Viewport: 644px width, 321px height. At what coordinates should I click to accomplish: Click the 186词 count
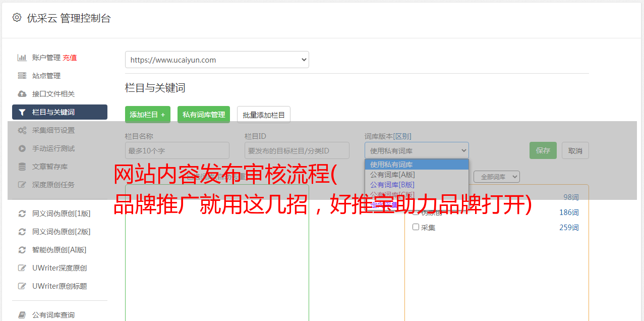[x=569, y=212]
